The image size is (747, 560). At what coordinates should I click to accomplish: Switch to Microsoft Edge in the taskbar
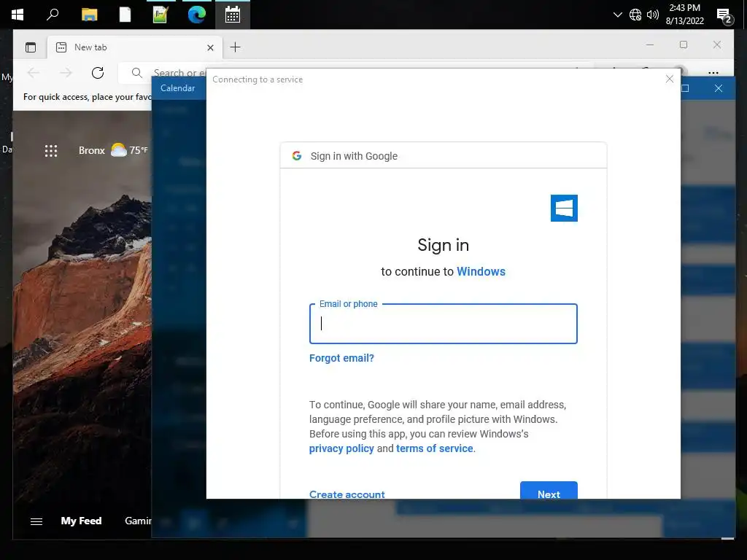click(x=196, y=15)
